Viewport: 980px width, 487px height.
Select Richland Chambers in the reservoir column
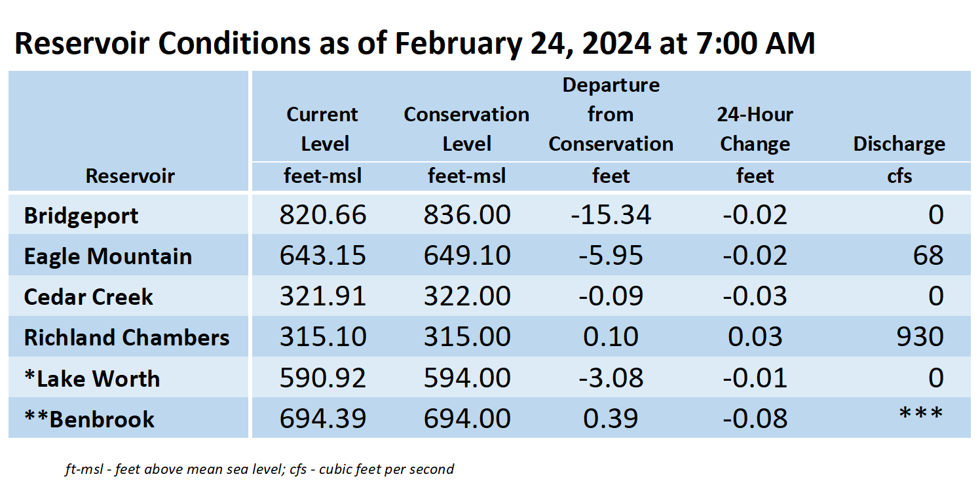click(126, 338)
